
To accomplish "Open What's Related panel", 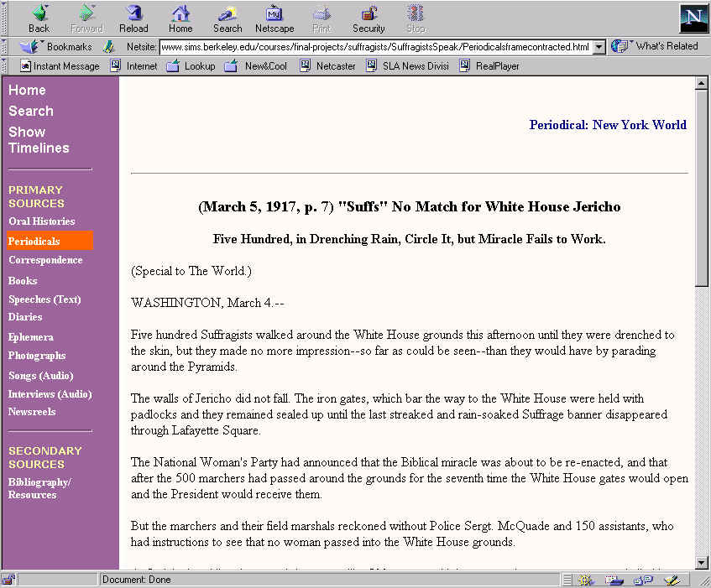I will [654, 46].
